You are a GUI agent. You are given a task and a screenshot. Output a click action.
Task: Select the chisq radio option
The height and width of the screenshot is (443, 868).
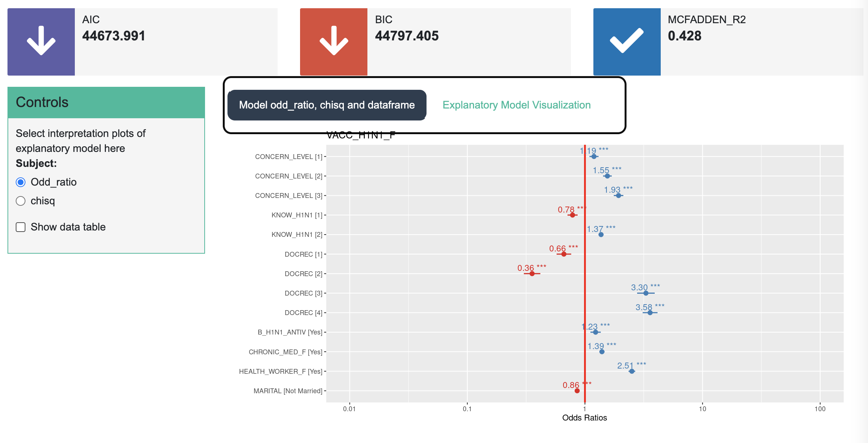tap(21, 201)
